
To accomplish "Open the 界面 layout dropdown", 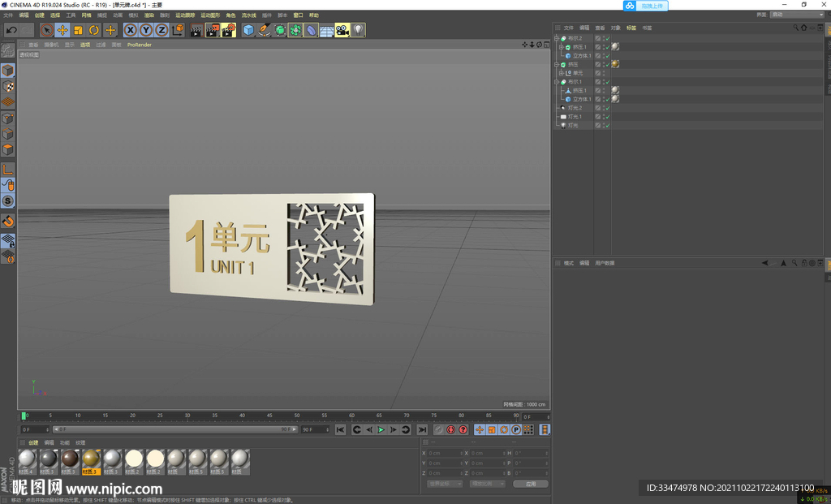I will 797,15.
